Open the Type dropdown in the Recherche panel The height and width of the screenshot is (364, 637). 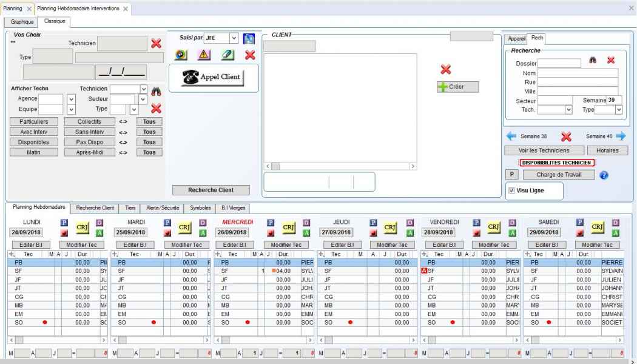coord(618,110)
